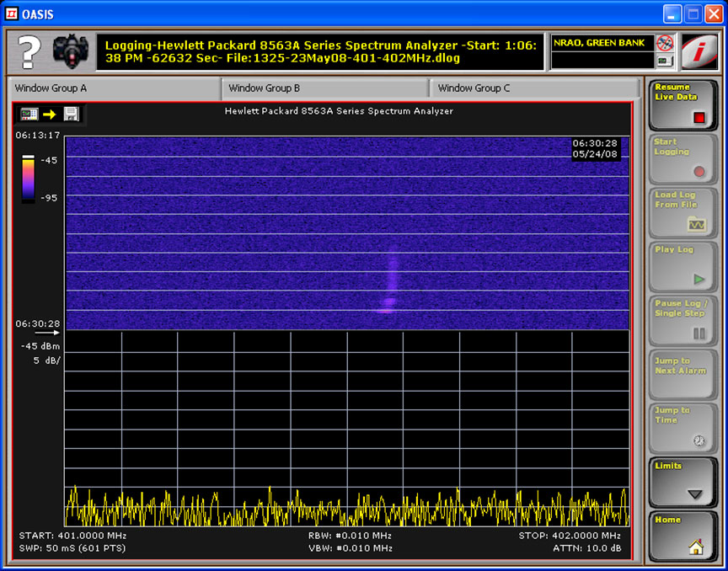This screenshot has width=728, height=571.
Task: Open Jump to Time
Action: pyautogui.click(x=683, y=429)
